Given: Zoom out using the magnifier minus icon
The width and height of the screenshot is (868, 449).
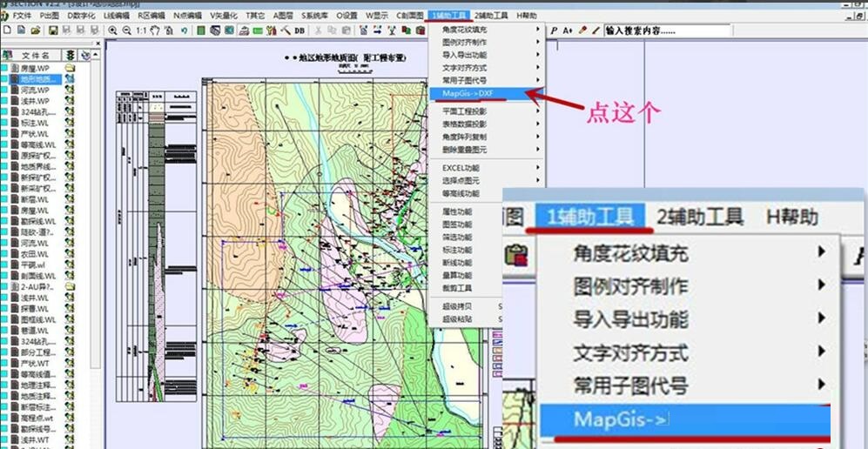Looking at the screenshot, I should click(x=126, y=30).
